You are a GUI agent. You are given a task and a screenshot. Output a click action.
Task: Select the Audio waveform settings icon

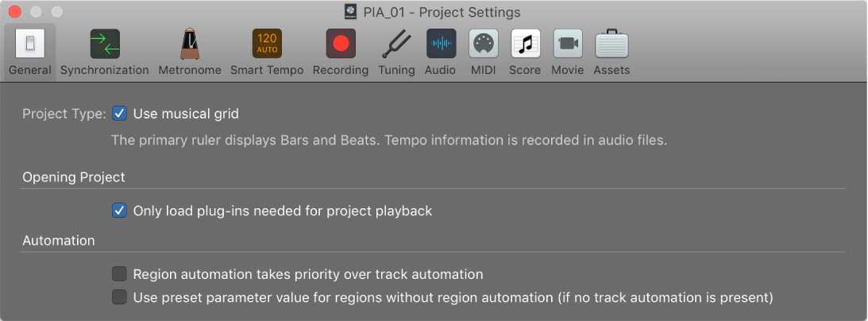[441, 44]
